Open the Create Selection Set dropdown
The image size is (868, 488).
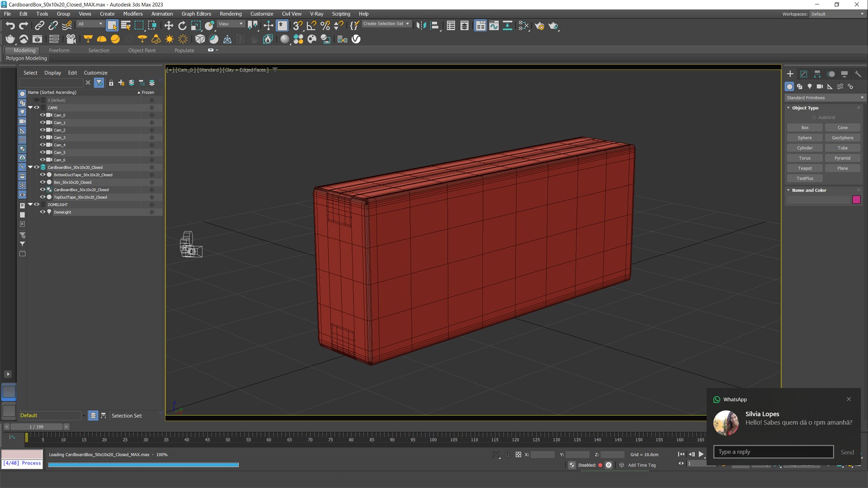pos(387,24)
